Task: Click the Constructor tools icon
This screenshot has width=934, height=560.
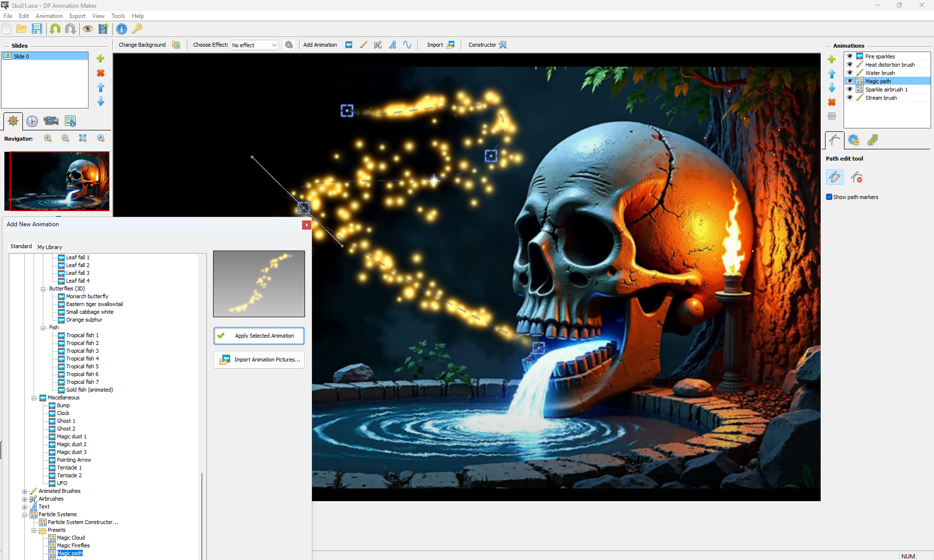Action: (503, 45)
